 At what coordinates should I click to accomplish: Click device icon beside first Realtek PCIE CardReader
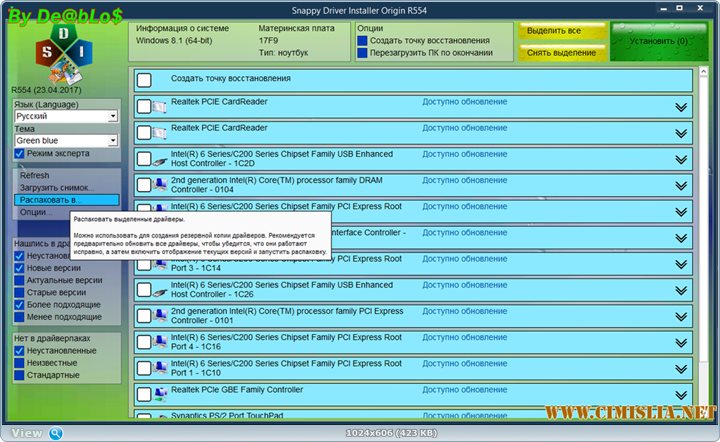coord(159,107)
